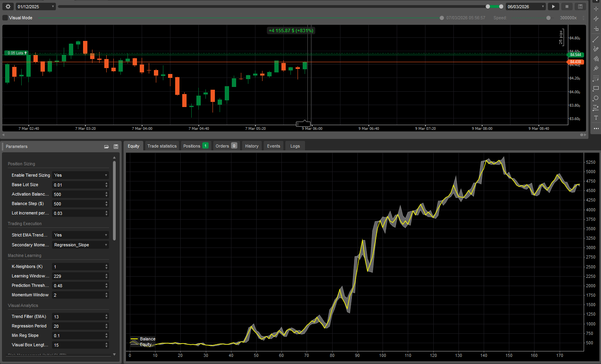The image size is (601, 364).
Task: Select the rectangle shape tool
Action: pos(595,88)
